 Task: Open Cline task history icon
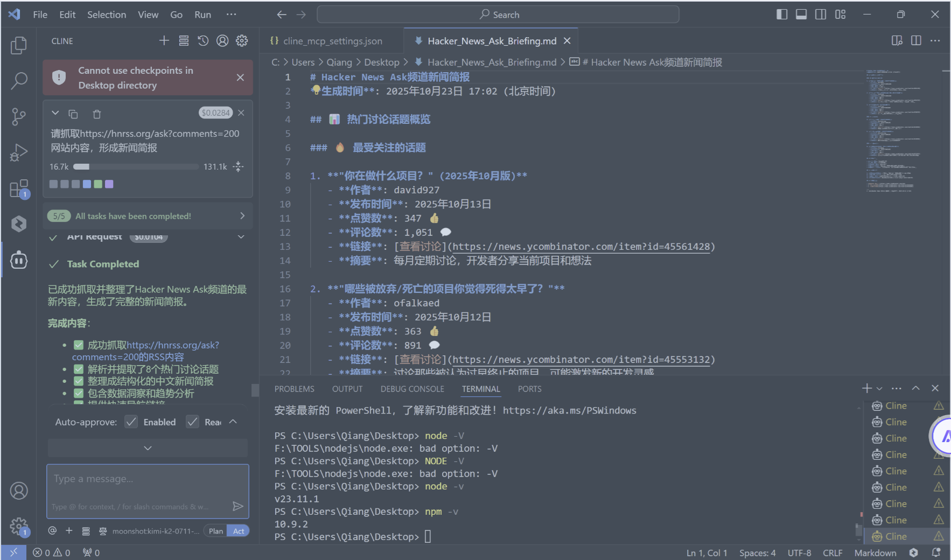pyautogui.click(x=203, y=40)
